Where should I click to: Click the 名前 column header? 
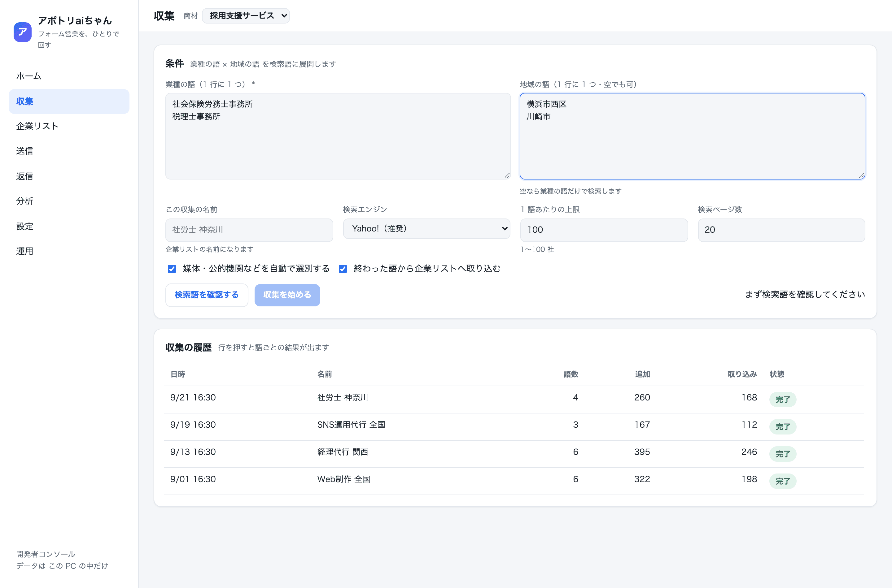pos(325,374)
